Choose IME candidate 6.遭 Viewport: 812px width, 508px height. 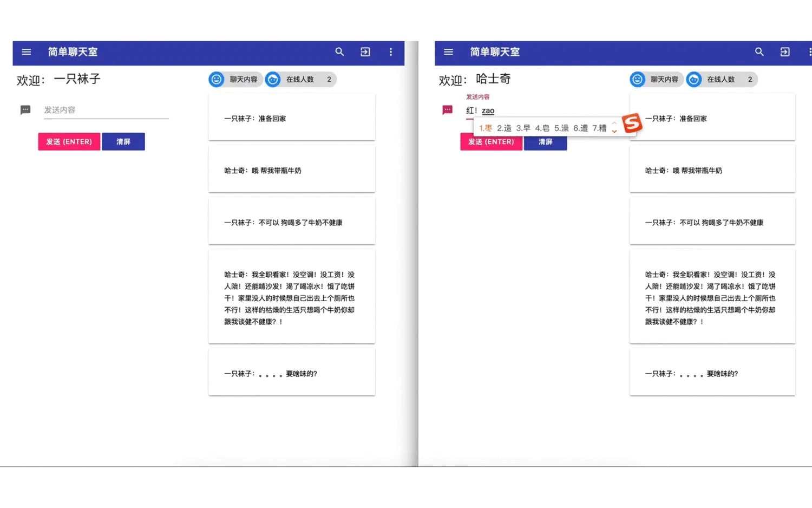pyautogui.click(x=581, y=128)
